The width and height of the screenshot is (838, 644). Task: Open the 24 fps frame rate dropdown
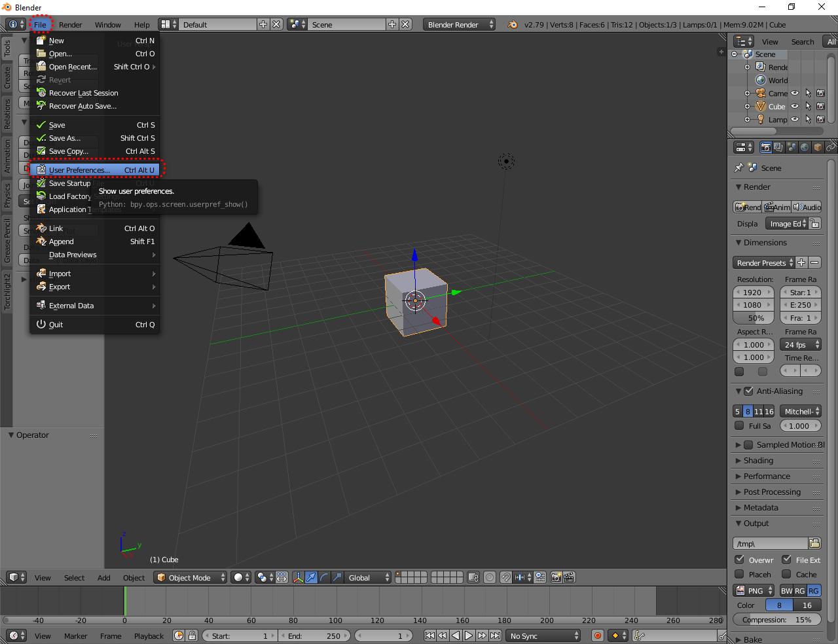coord(801,345)
